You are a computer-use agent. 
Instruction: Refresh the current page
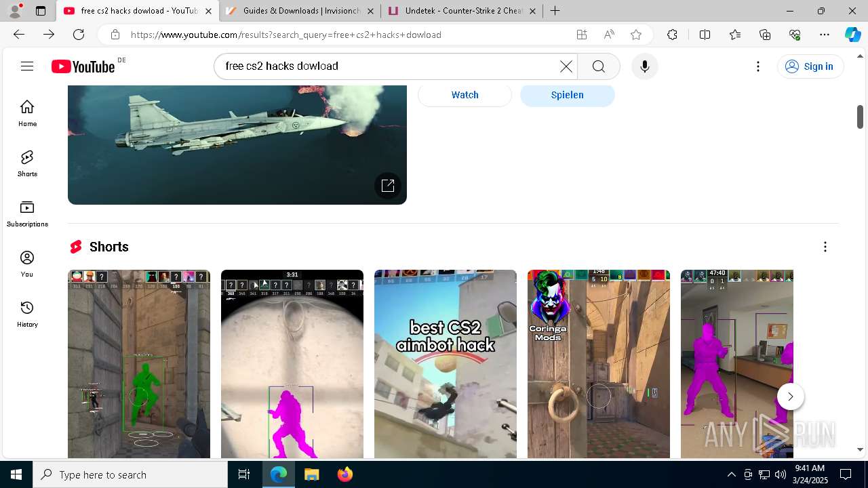click(79, 35)
